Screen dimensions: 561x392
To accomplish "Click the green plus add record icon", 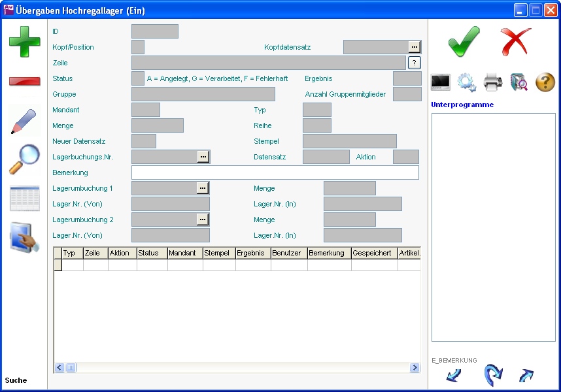I will [24, 41].
